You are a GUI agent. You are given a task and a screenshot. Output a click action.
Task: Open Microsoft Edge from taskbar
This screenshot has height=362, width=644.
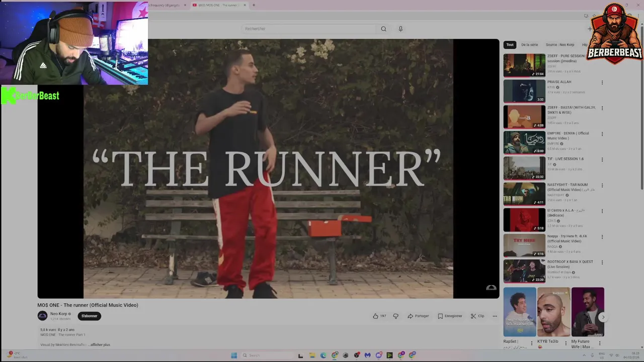[323, 355]
